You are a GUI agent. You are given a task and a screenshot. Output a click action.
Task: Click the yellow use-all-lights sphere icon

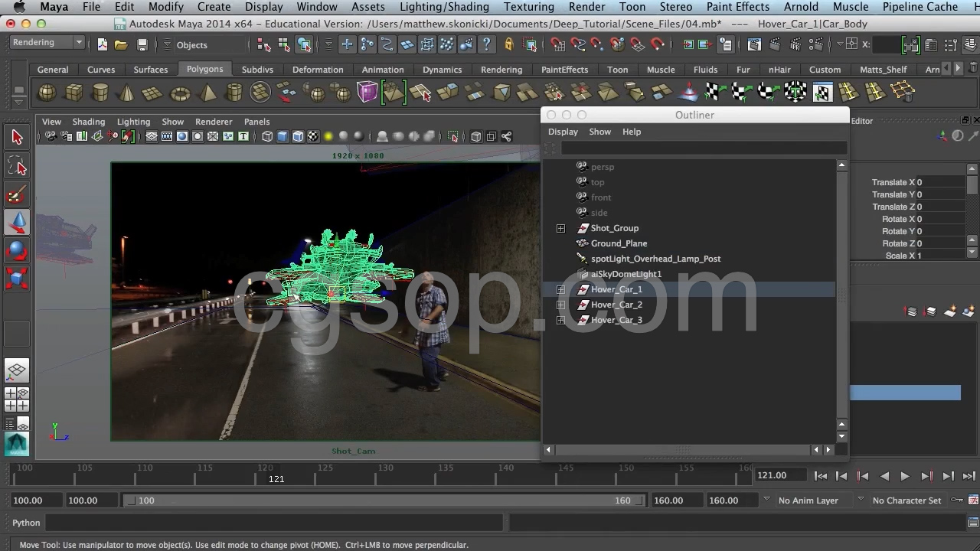(x=328, y=137)
